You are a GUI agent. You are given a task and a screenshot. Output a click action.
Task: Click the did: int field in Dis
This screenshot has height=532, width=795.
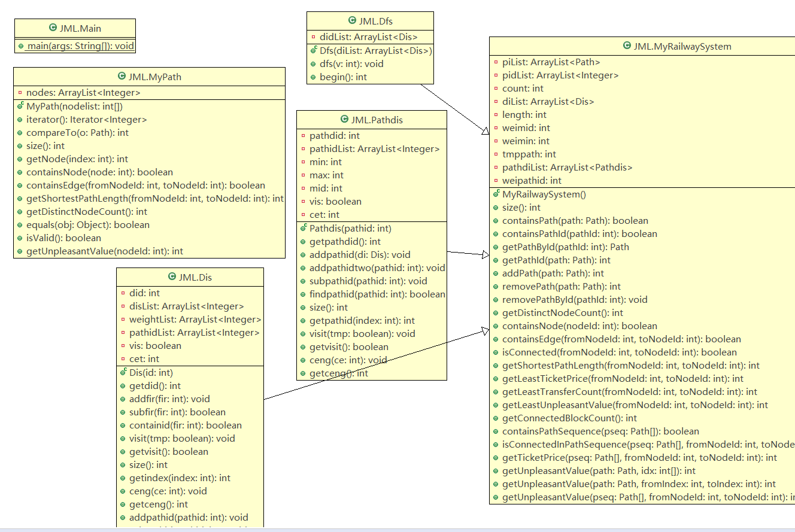(144, 293)
